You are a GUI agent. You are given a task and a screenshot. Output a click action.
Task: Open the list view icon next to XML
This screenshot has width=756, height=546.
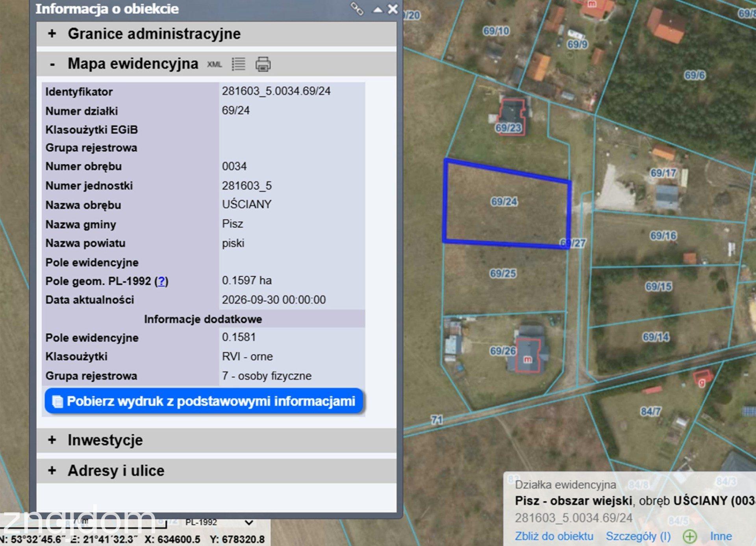239,64
